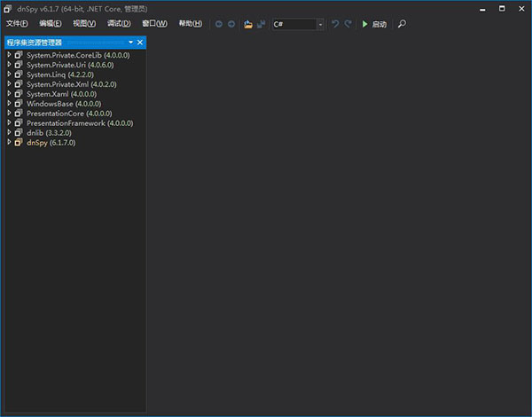
Task: Expand the WindowsBase node
Action: point(9,103)
